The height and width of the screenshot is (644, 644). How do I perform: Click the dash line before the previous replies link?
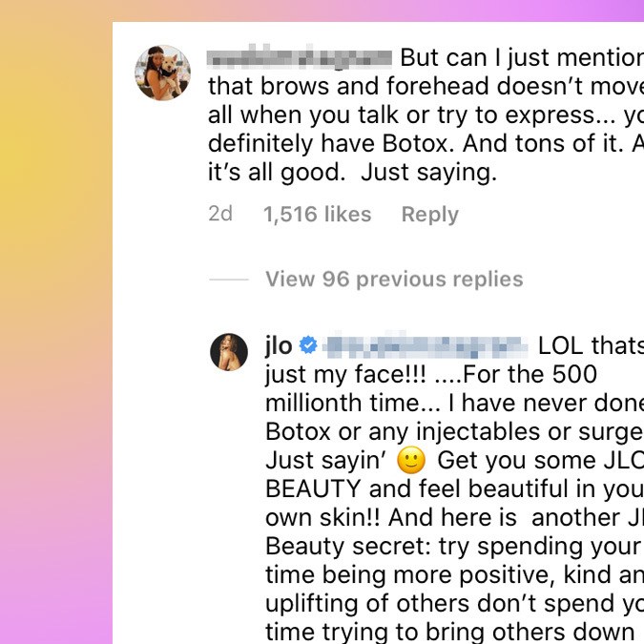[x=229, y=280]
